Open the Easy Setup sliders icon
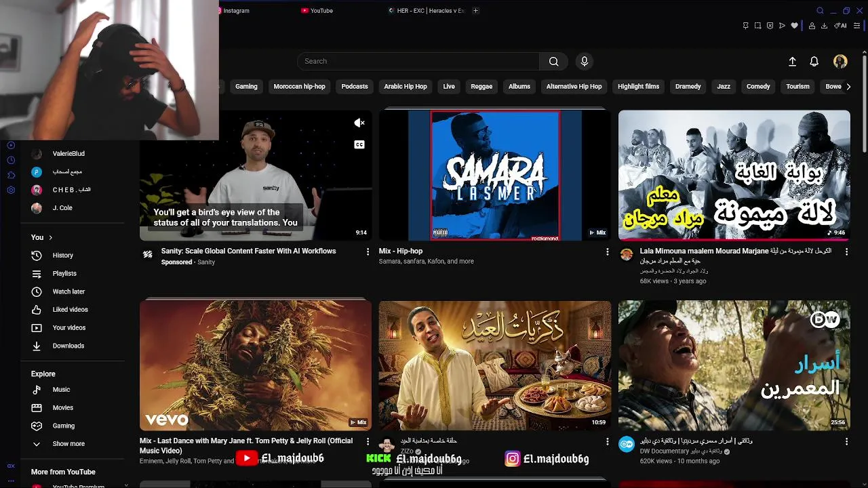This screenshot has height=488, width=868. (x=856, y=26)
